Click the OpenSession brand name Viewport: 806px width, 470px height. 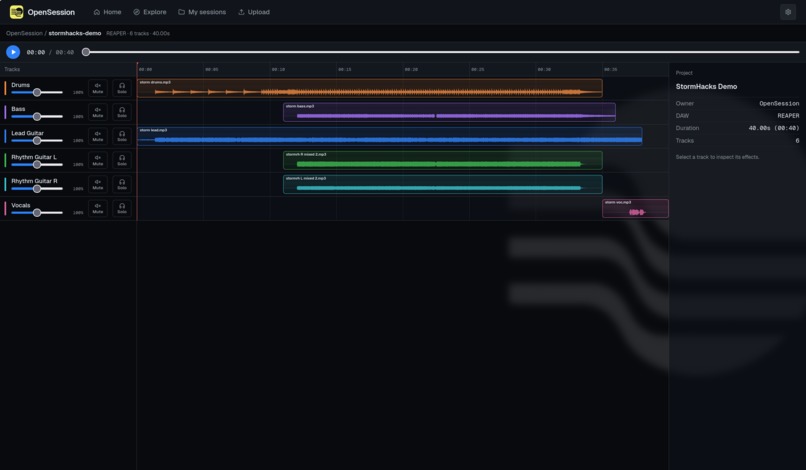[51, 12]
